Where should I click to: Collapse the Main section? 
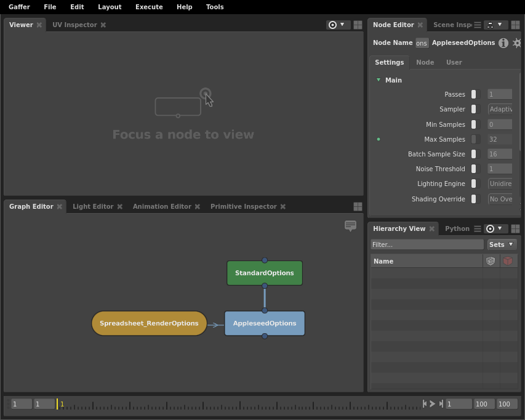tap(379, 80)
